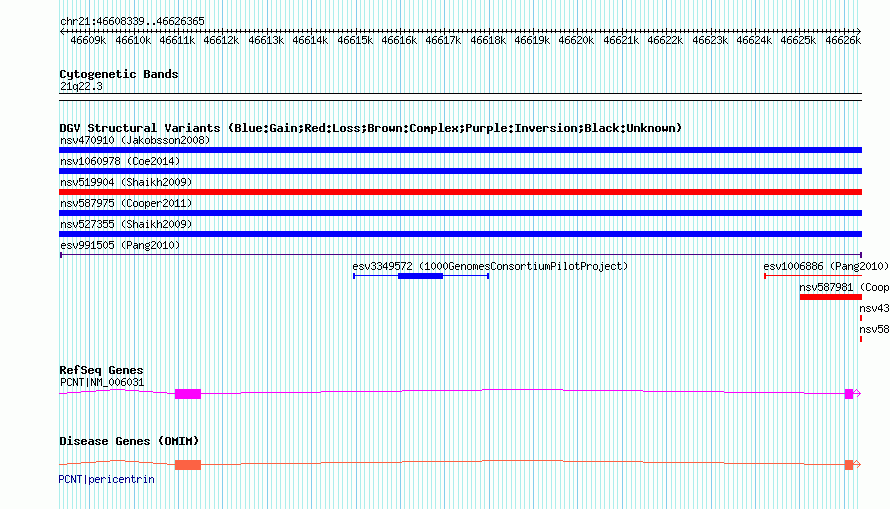Click the small orange OMIM exon near the arrow

(849, 465)
